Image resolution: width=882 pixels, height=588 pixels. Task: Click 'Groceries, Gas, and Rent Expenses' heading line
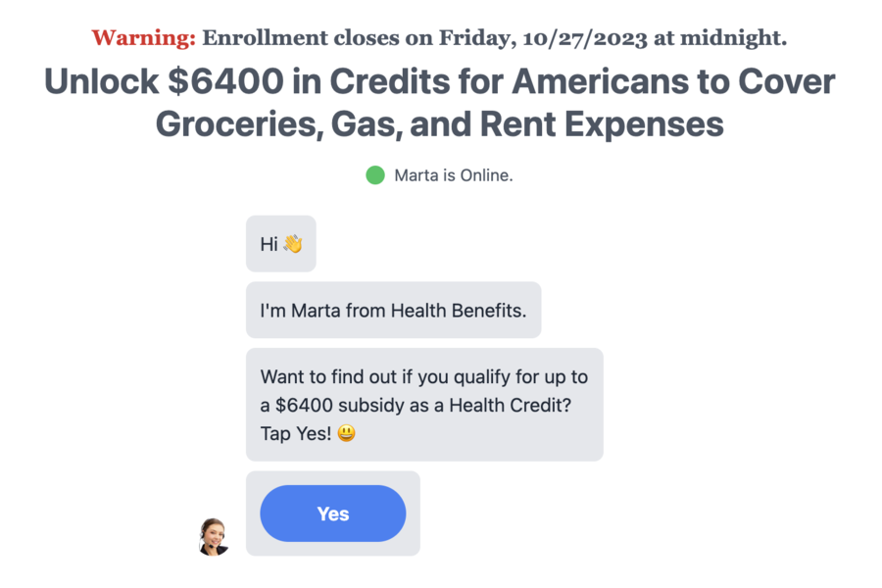(440, 124)
